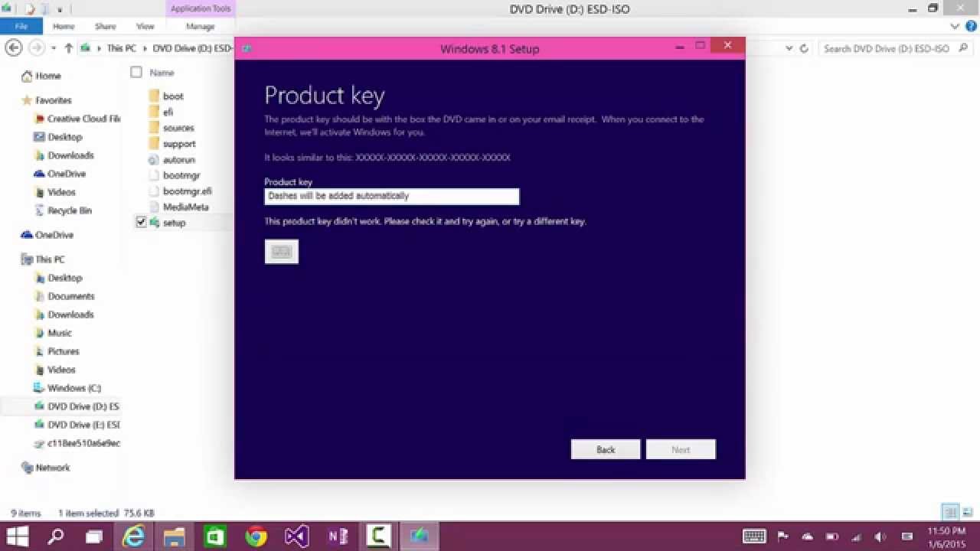Screen dimensions: 980x551
Task: Open the on-screen keyboard button in Setup
Action: point(281,252)
